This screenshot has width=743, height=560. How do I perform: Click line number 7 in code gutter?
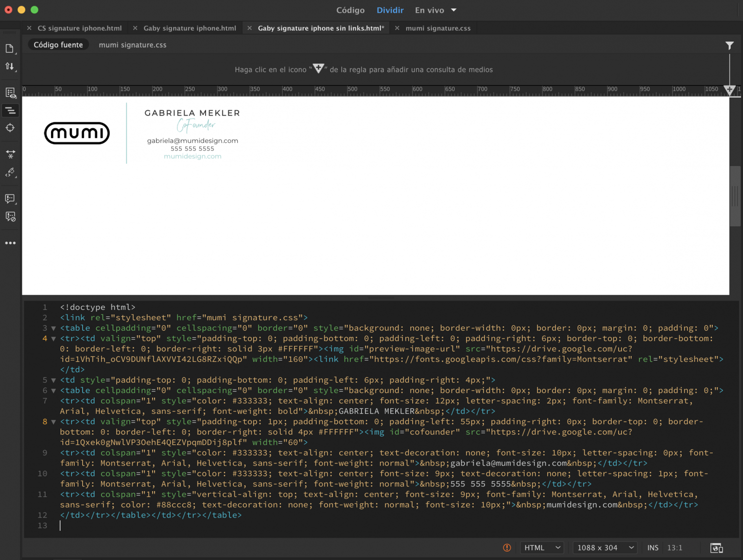coord(45,401)
